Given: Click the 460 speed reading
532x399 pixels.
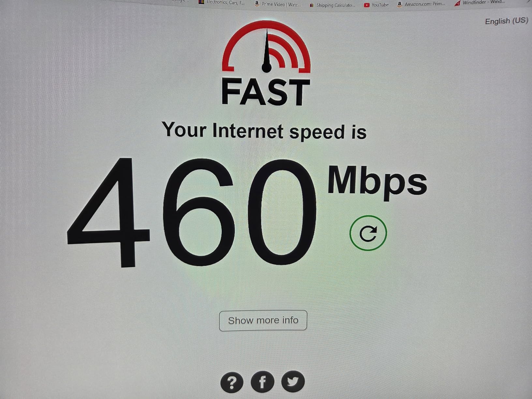Looking at the screenshot, I should coord(192,212).
